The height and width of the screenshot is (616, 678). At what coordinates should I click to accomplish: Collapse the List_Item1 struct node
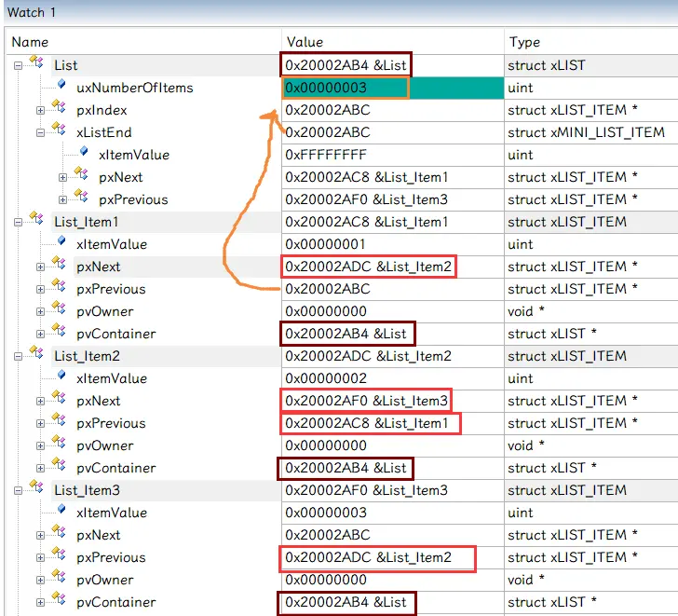(x=19, y=222)
